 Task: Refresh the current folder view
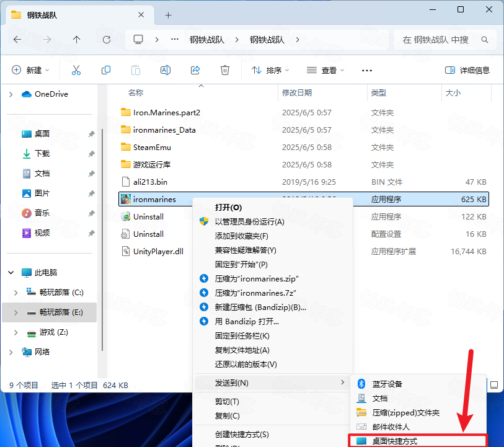[x=107, y=40]
